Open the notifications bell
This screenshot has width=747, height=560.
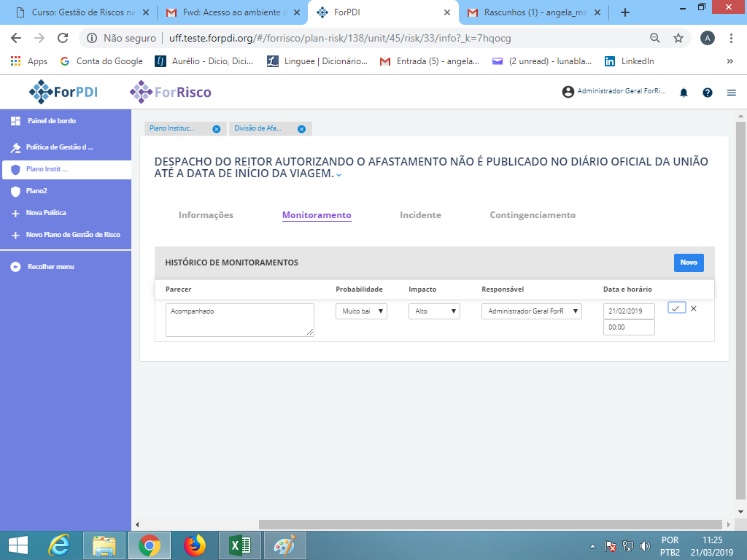click(x=684, y=93)
